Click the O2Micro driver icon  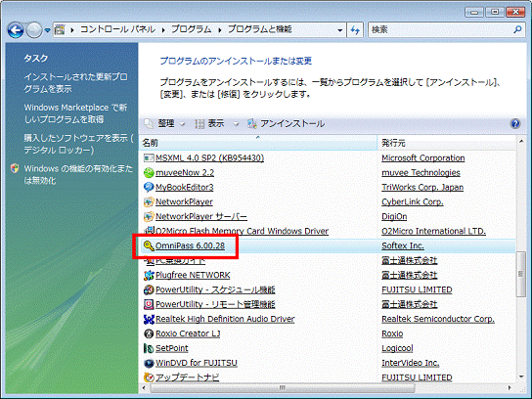[x=149, y=231]
